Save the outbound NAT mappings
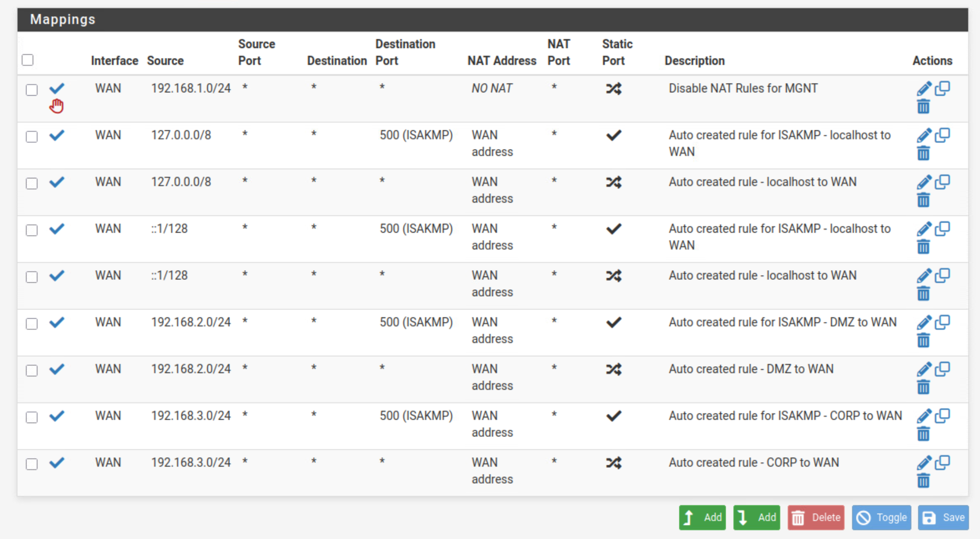Screen dimensions: 980x539 pos(943,518)
